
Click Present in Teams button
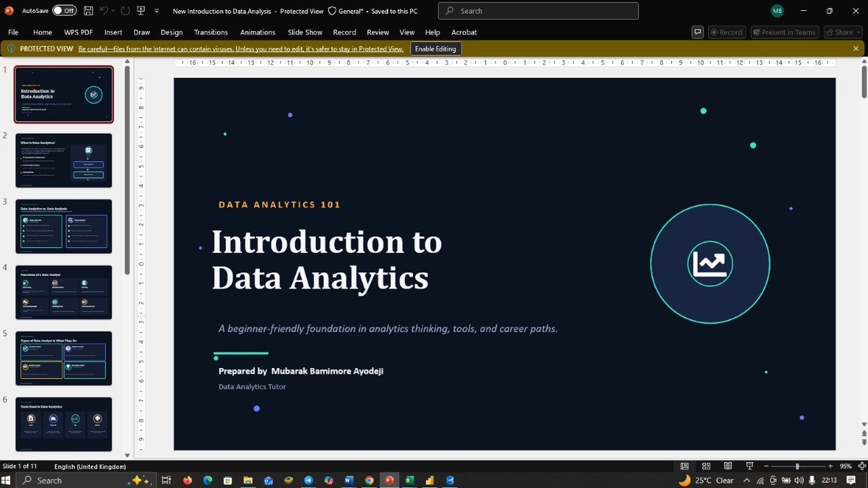(x=784, y=32)
